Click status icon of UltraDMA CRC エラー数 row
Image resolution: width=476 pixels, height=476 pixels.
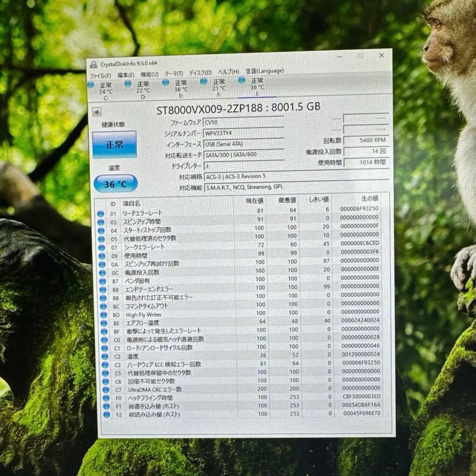106,390
